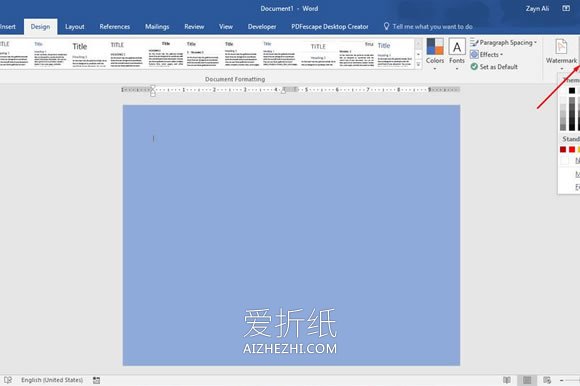This screenshot has height=386, width=580.
Task: Pick the bright red standard color swatch
Action: (572, 149)
